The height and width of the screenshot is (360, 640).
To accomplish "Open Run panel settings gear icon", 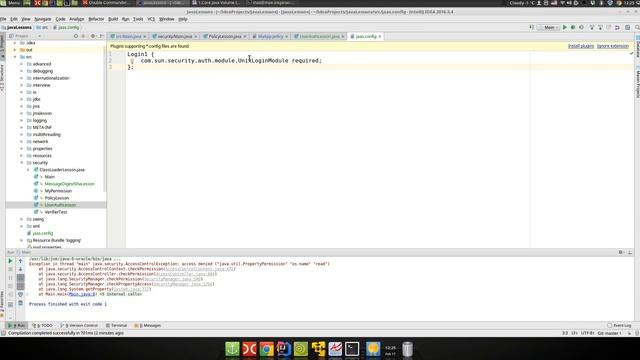I will (621, 252).
